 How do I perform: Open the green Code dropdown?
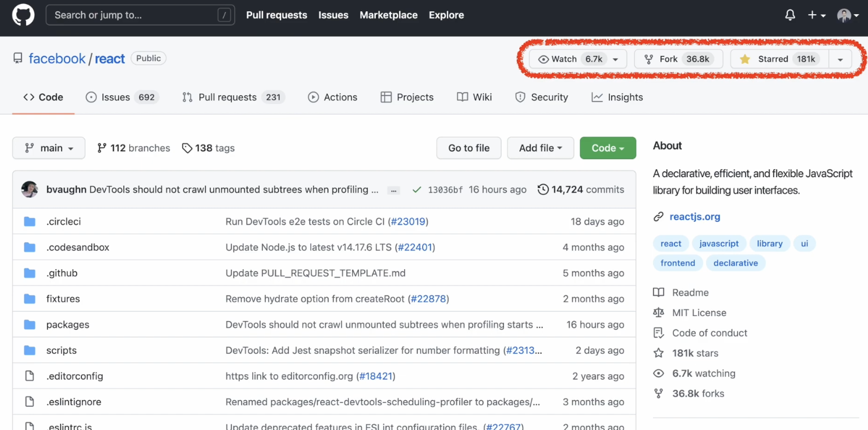608,148
